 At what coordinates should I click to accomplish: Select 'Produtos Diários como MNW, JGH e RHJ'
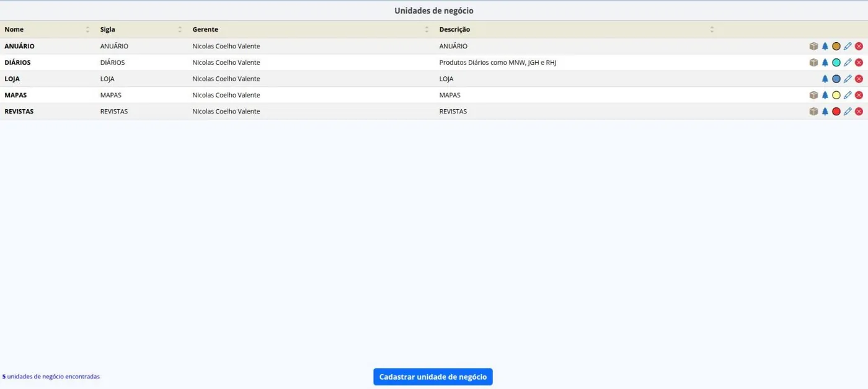[498, 63]
